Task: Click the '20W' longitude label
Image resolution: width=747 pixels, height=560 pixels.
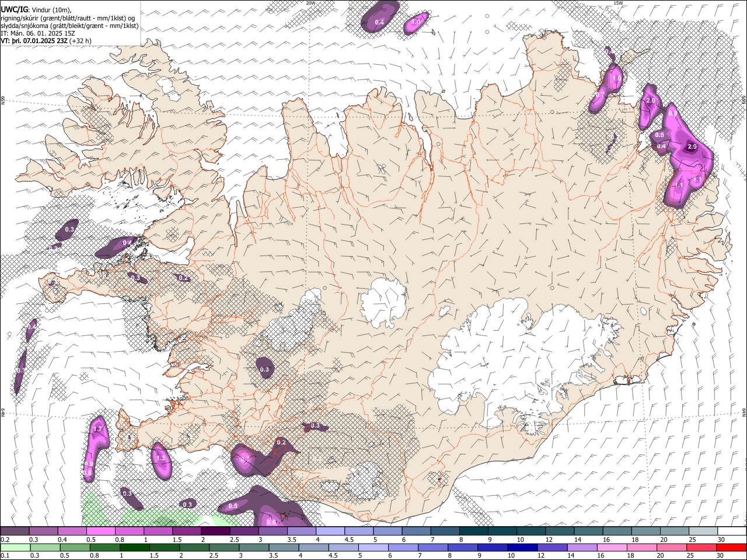Action: tap(310, 3)
